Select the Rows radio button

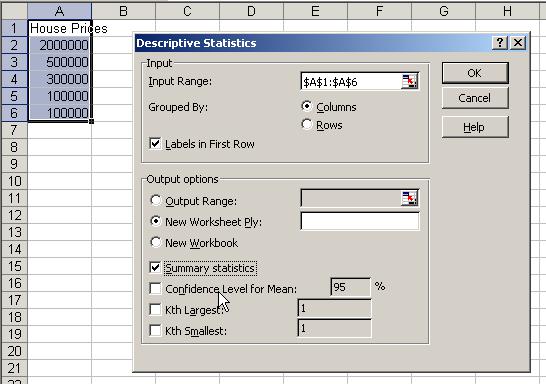pos(306,124)
